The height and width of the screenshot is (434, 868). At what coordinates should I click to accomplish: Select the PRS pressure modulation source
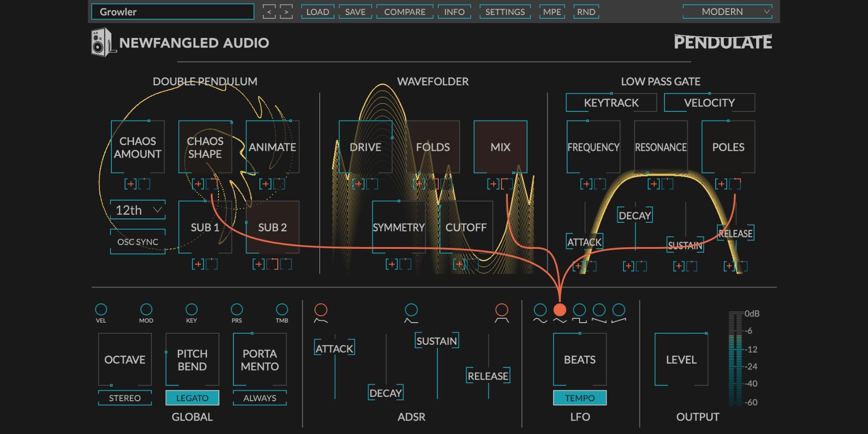(x=237, y=309)
